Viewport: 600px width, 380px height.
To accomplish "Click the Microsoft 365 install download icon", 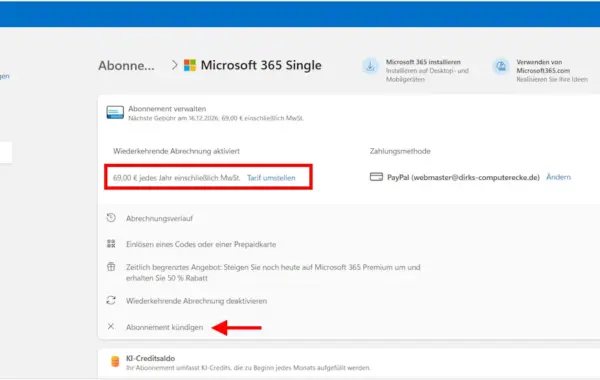I will click(x=370, y=67).
